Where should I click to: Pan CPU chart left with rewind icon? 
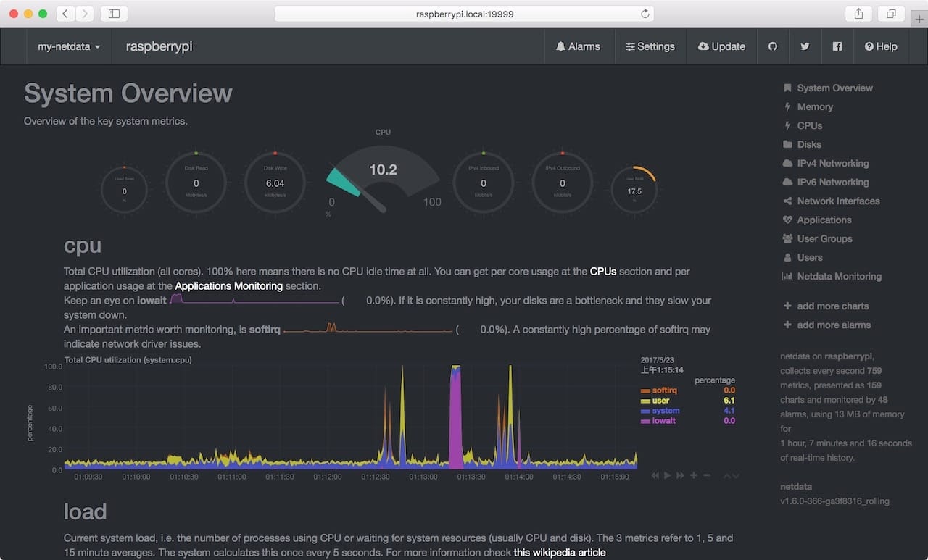[x=655, y=475]
